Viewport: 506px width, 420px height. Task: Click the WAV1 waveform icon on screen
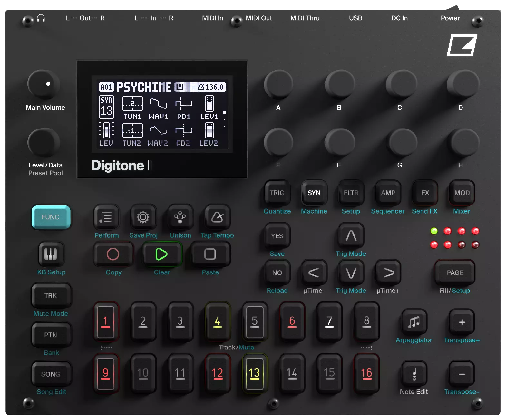click(158, 104)
